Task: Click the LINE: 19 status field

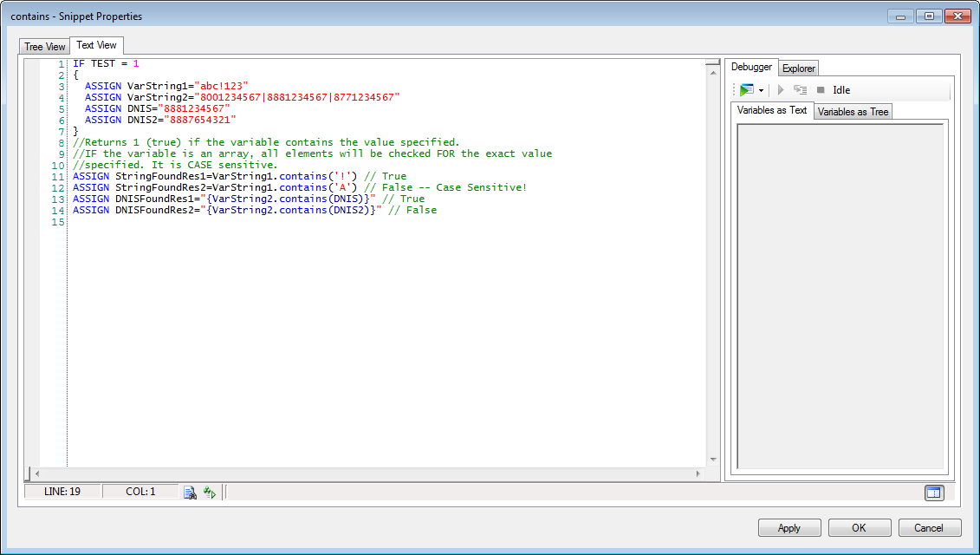Action: [62, 492]
